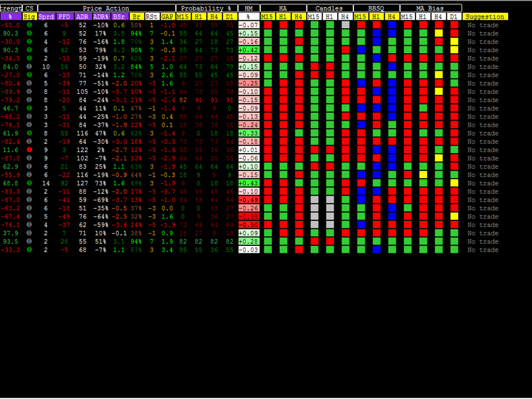Click the Sig icon in the row with HM -0.49
Screen dimensions: 532x399
pos(29,199)
